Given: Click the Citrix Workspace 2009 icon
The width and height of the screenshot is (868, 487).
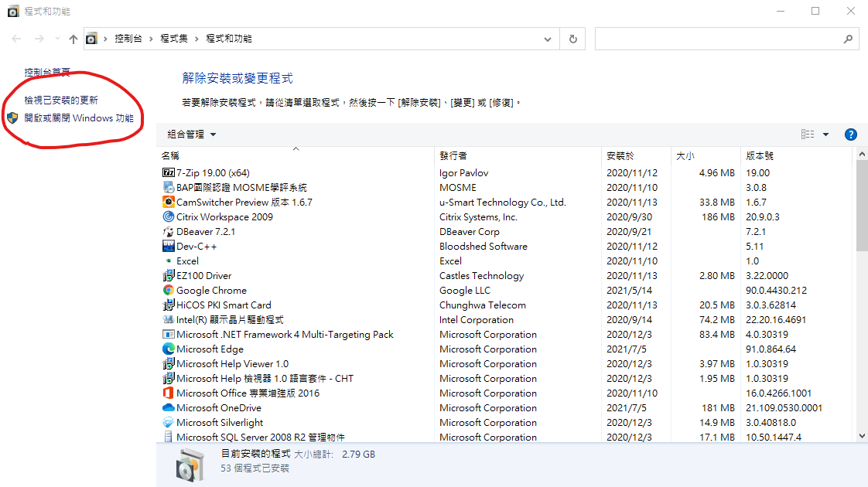Looking at the screenshot, I should (x=169, y=217).
